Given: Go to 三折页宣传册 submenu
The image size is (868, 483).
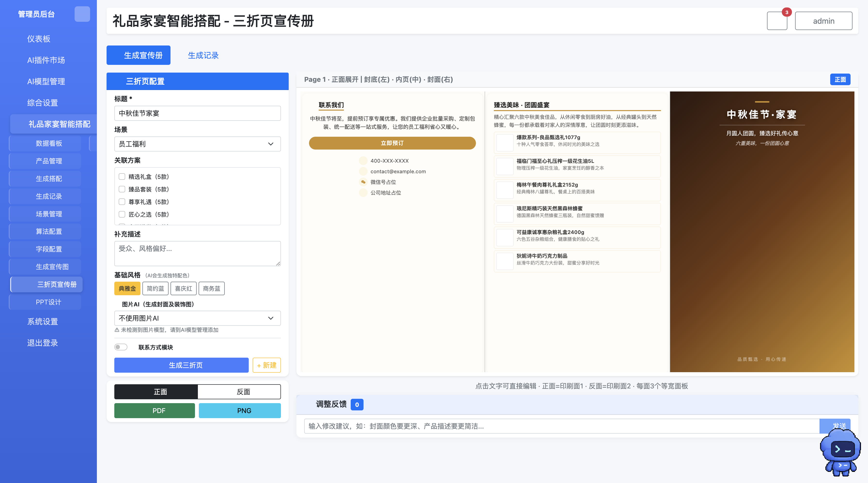Looking at the screenshot, I should point(47,284).
